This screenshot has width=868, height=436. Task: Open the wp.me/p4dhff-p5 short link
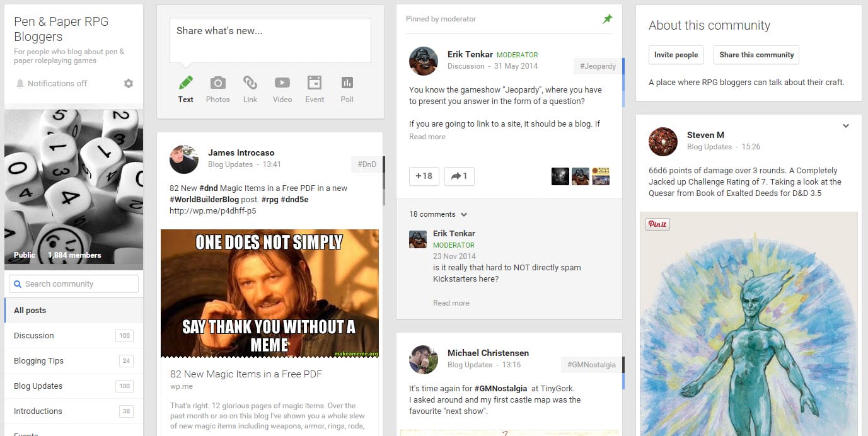[212, 211]
